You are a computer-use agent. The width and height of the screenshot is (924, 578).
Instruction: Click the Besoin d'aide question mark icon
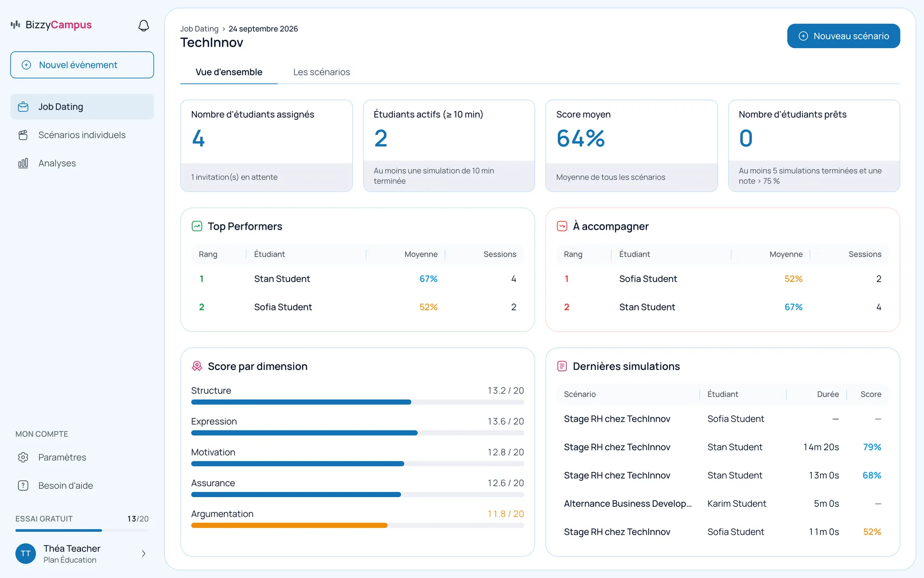[23, 486]
